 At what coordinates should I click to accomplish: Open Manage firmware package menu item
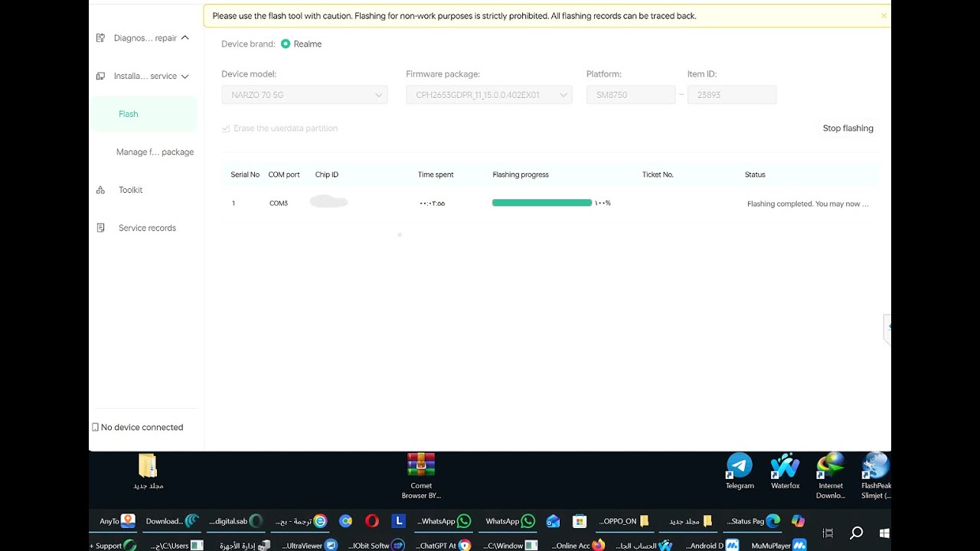click(155, 152)
